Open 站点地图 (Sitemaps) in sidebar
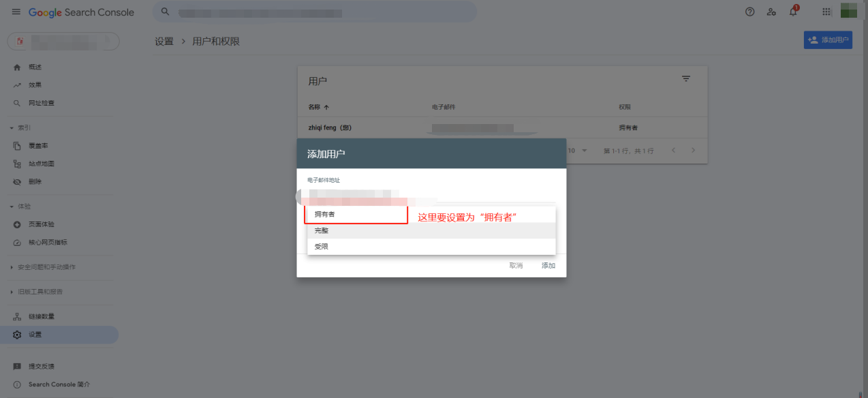 pos(41,164)
